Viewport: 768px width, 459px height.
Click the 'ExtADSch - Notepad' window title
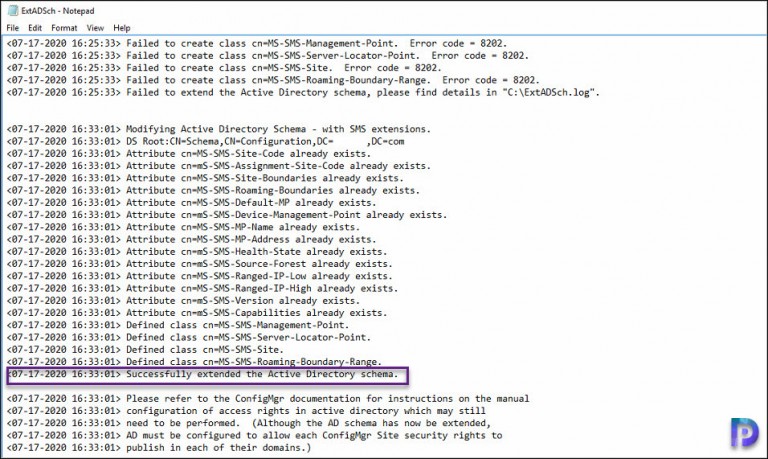[x=58, y=11]
